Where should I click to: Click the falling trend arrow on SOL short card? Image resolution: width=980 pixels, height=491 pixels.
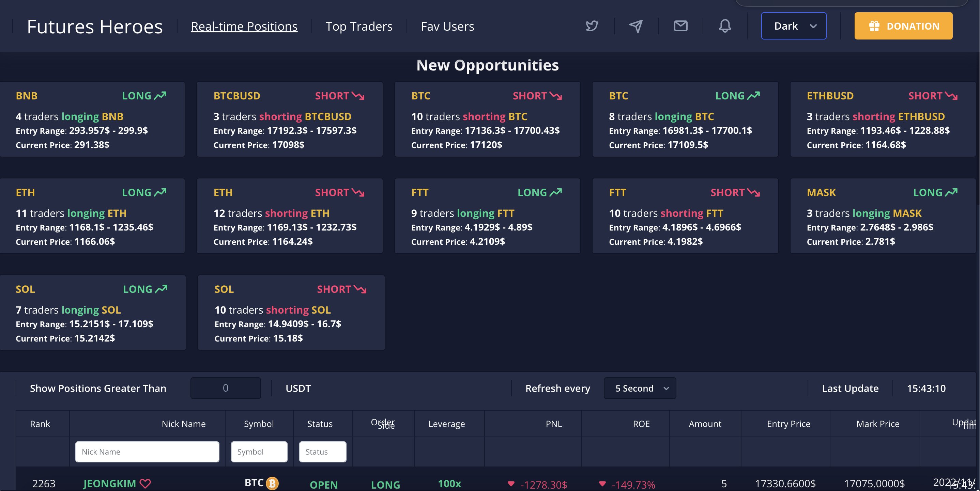(360, 289)
